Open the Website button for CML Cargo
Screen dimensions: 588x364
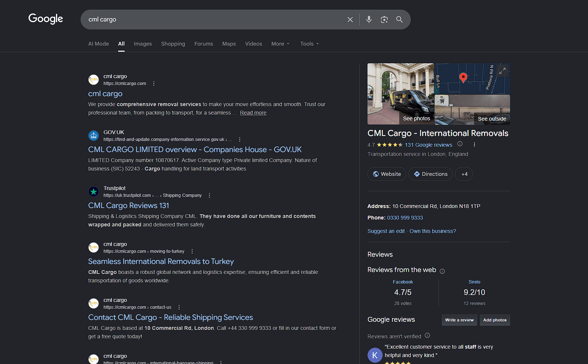(387, 174)
